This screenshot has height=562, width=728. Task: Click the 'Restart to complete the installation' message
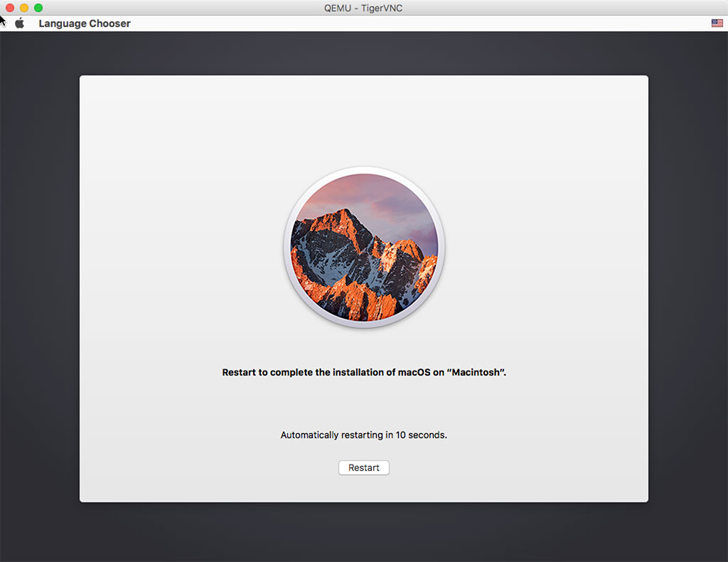coord(364,373)
